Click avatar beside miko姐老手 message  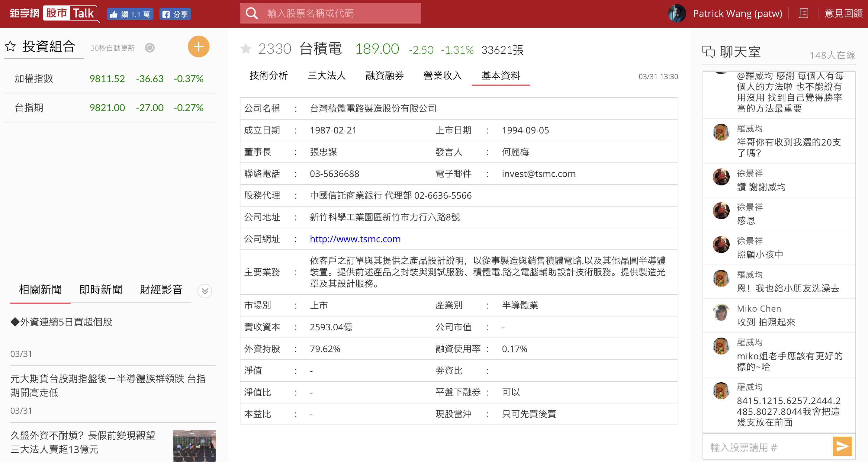(721, 346)
